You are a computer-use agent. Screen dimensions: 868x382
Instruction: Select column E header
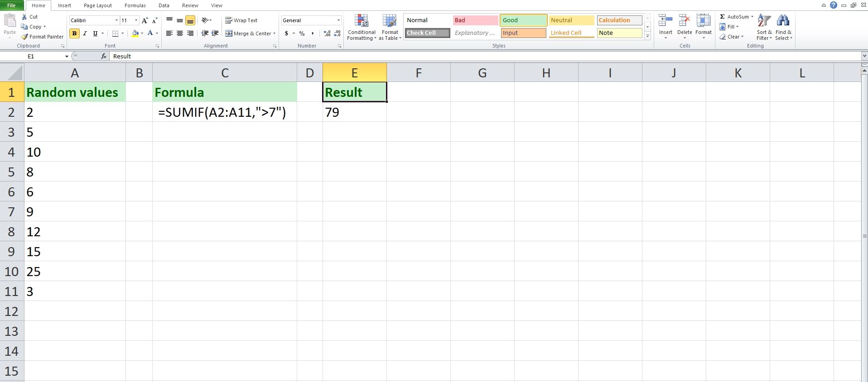354,73
